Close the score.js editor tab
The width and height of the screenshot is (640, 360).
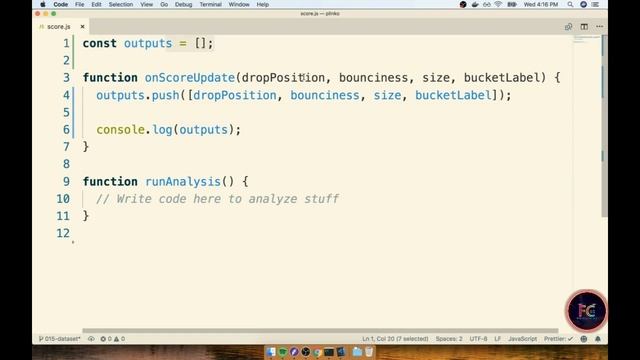pos(82,27)
